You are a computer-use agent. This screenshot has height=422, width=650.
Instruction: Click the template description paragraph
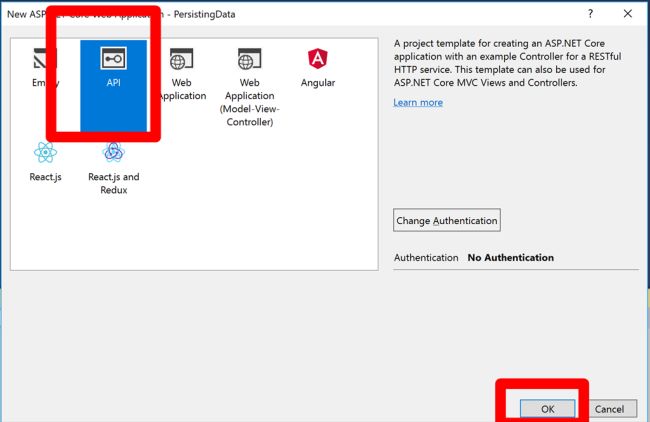tap(507, 63)
